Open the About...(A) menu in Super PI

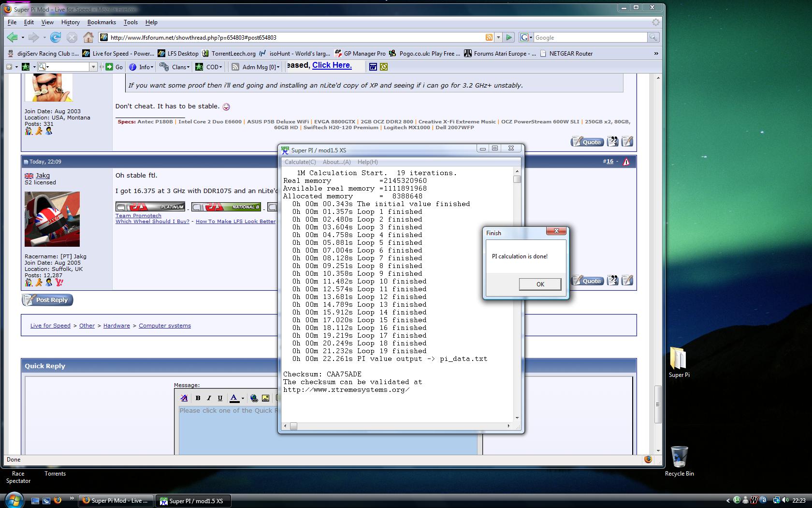point(337,162)
